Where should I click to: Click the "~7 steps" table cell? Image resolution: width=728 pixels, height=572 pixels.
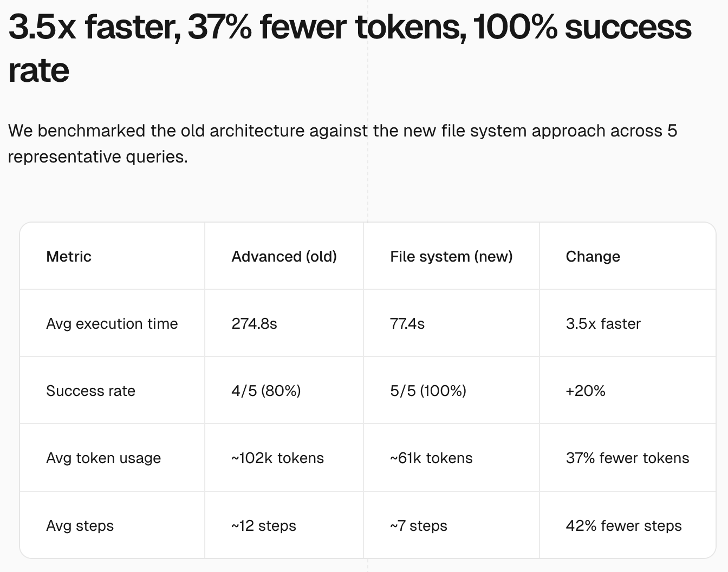418,525
